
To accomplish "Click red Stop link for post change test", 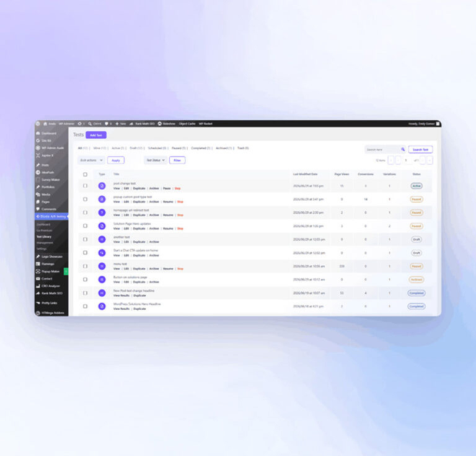I will click(x=178, y=188).
